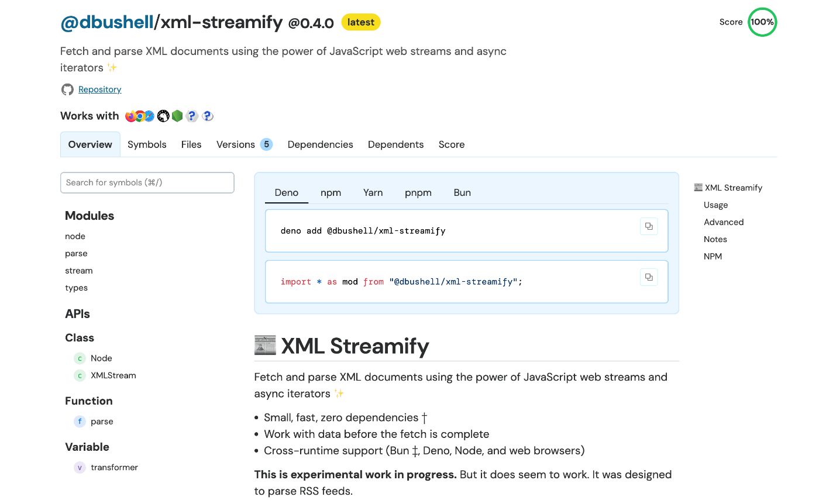819x504 pixels.
Task: Click the Firefox compatibility icon
Action: [x=130, y=116]
